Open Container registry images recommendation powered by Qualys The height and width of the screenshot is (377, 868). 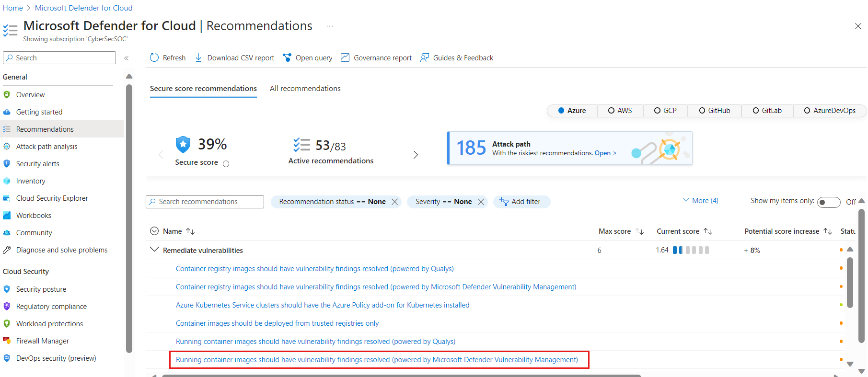coord(315,269)
